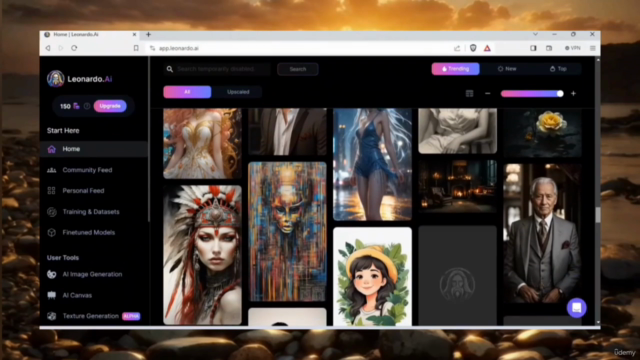Click the browser back arrow
Image resolution: width=640 pixels, height=360 pixels.
48,48
